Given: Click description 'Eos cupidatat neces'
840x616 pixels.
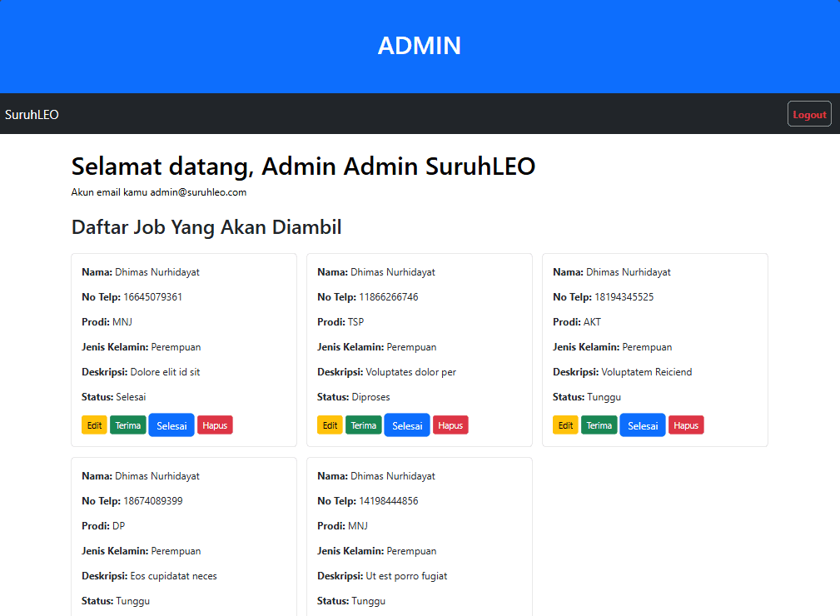Looking at the screenshot, I should pos(173,576).
